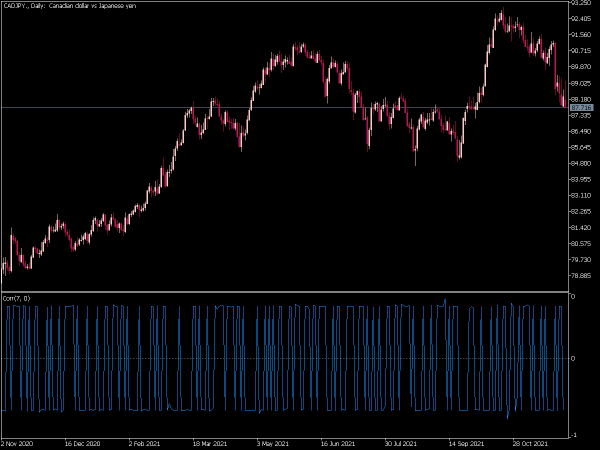Select the 83.955 price axis label
Screen dimensions: 600x450
581,179
